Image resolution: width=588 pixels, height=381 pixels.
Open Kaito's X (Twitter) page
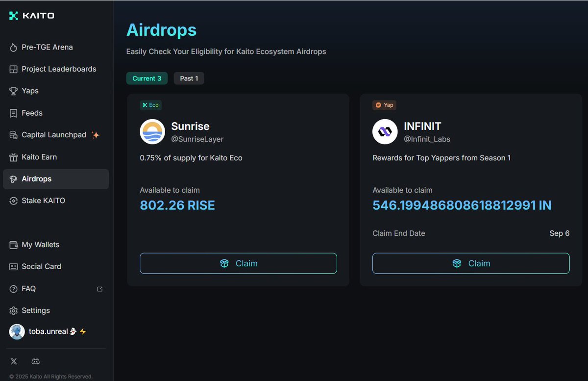coord(14,361)
